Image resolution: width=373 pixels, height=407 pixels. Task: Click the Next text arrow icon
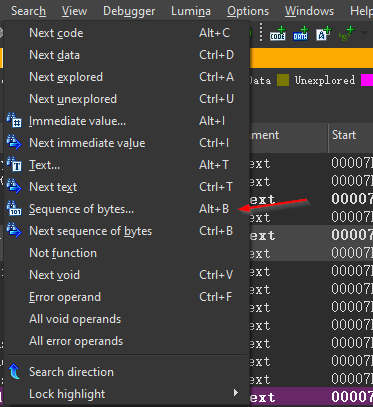14,186
